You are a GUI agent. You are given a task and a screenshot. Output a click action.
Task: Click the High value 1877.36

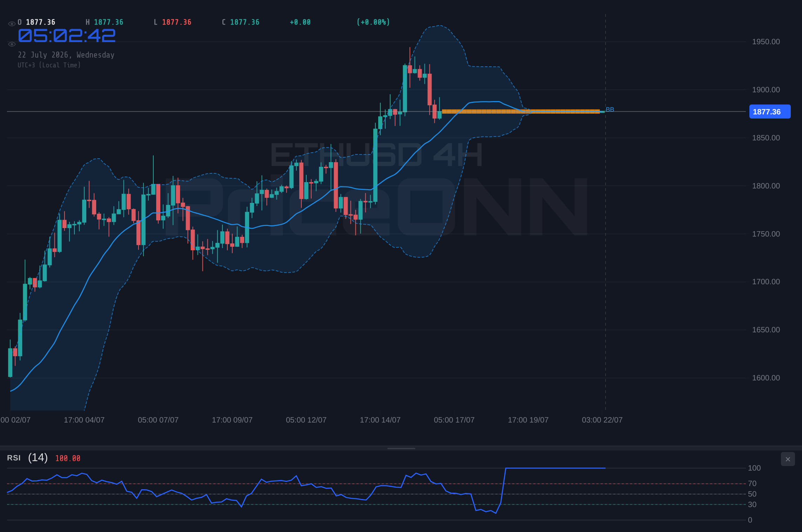[108, 22]
